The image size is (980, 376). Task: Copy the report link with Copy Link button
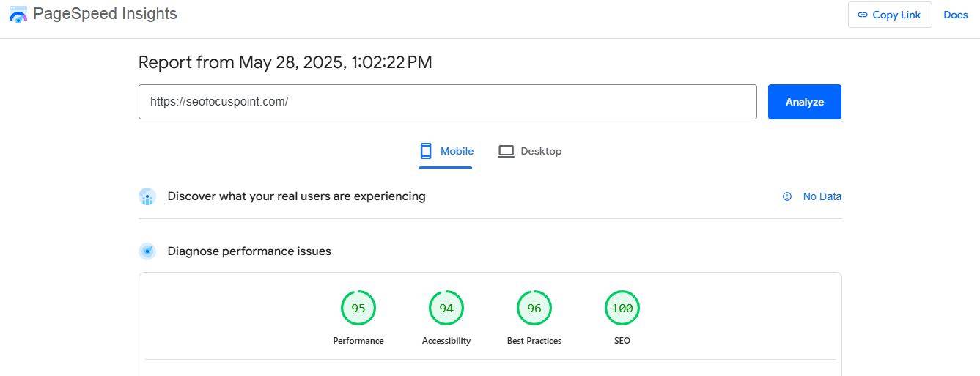(890, 15)
